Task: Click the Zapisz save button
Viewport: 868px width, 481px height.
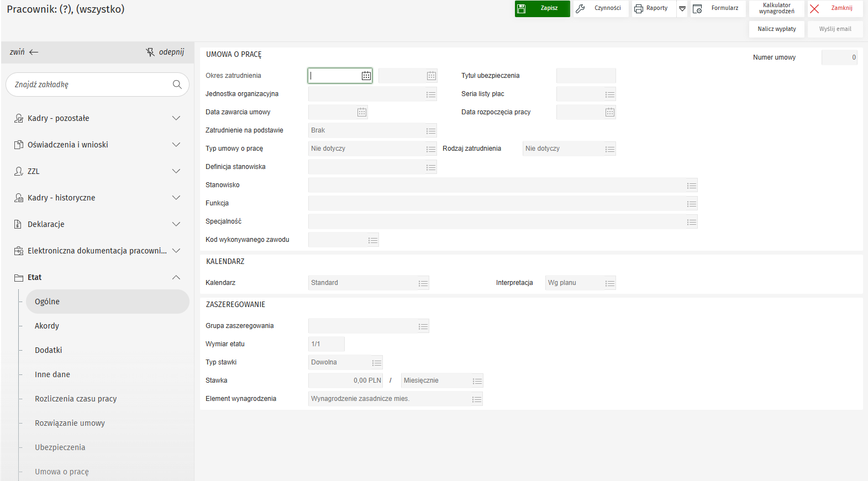Action: [542, 9]
